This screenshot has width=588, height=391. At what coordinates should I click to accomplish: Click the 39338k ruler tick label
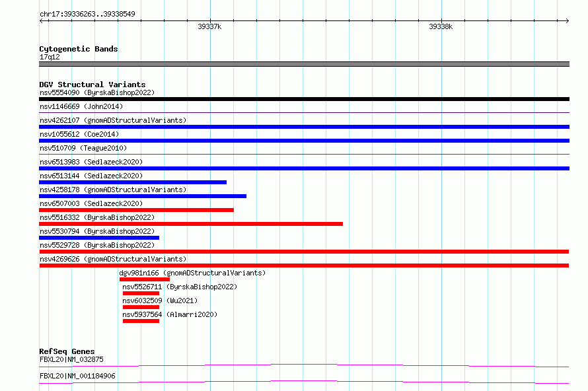(x=441, y=26)
